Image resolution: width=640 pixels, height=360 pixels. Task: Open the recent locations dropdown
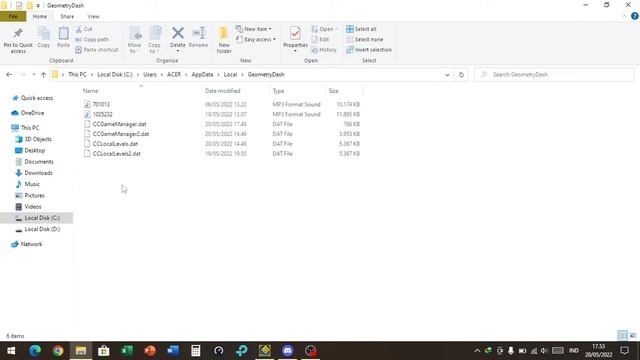(x=33, y=75)
